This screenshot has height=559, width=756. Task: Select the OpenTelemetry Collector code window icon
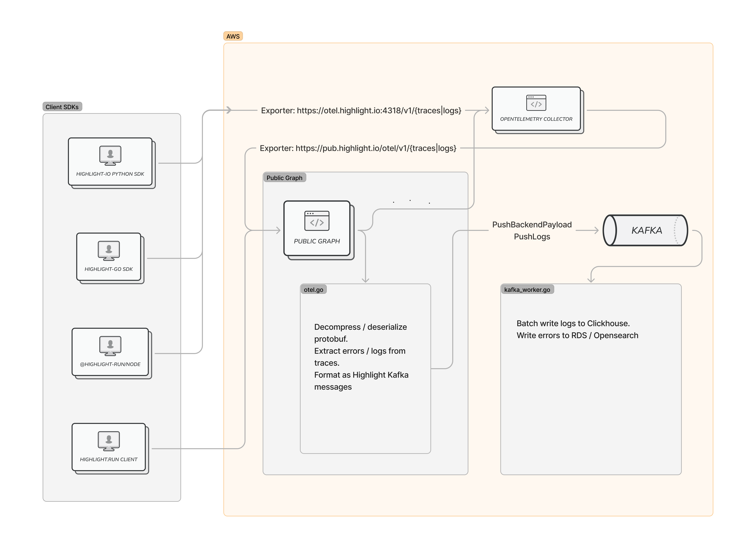click(x=536, y=102)
